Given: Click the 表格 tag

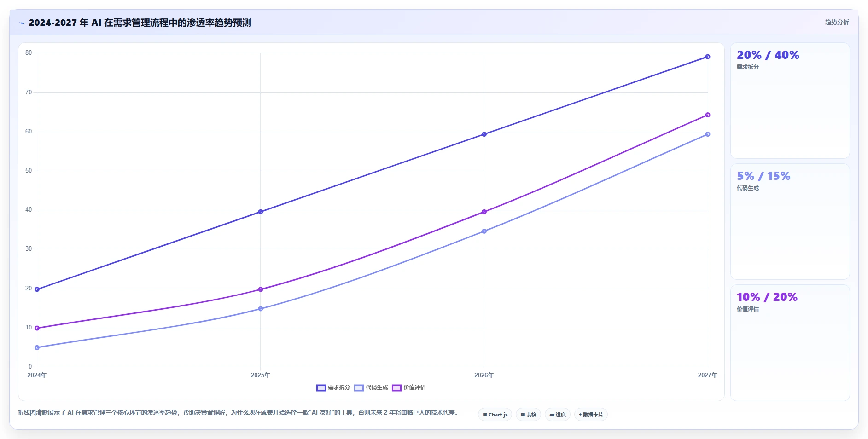Looking at the screenshot, I should tap(528, 415).
